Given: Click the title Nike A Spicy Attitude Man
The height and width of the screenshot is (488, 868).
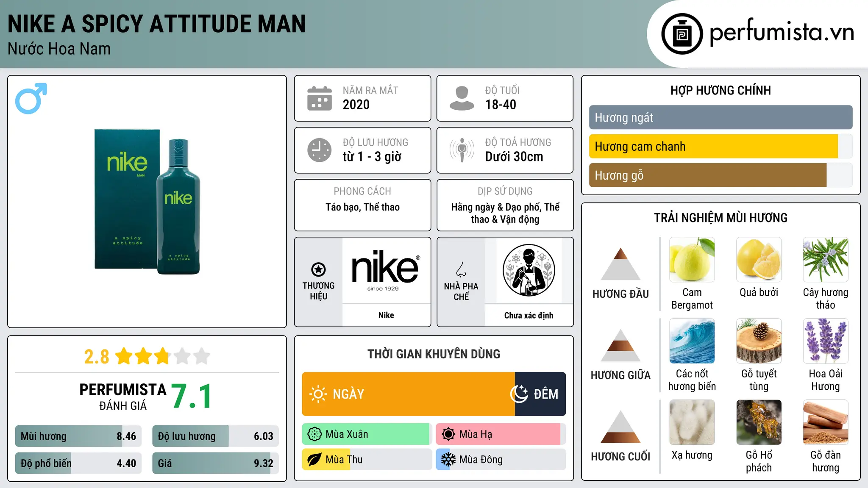Looking at the screenshot, I should point(156,24).
